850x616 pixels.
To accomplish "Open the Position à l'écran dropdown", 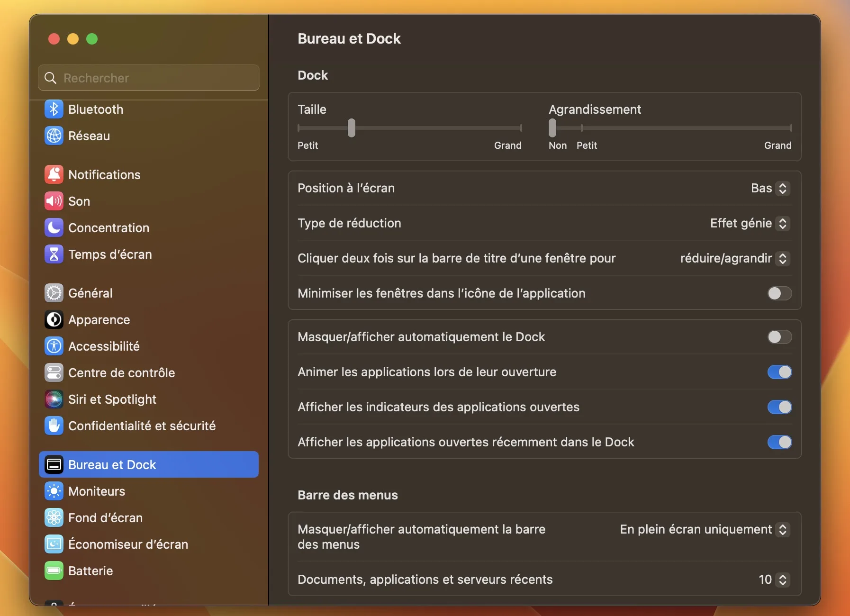I will point(770,188).
